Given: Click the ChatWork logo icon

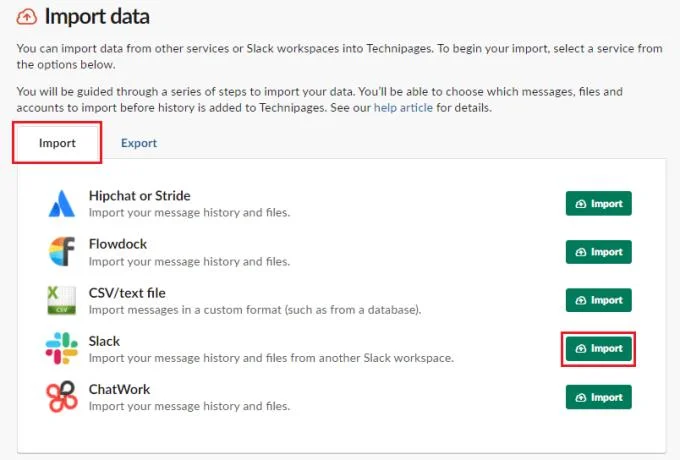Looking at the screenshot, I should [x=62, y=396].
